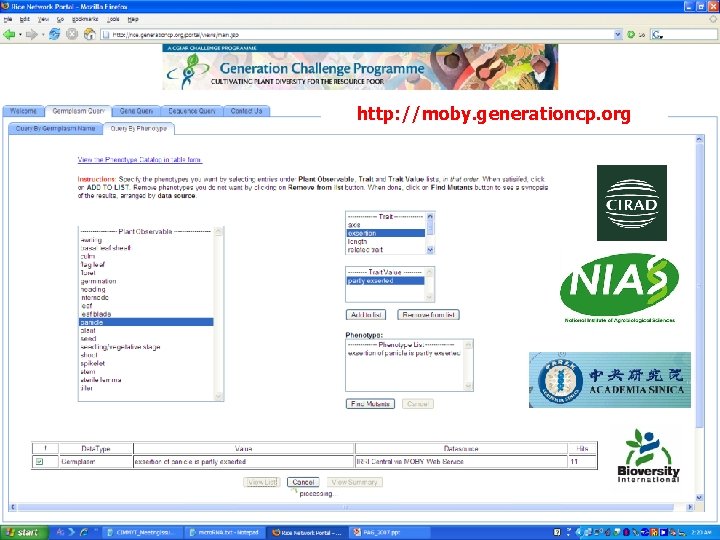Click the horizontal scrollbar right arrow
The width and height of the screenshot is (720, 540).
tap(690, 507)
